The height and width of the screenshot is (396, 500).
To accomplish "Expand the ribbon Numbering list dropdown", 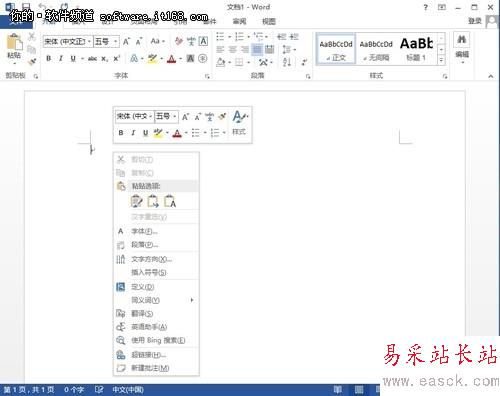I will point(249,37).
